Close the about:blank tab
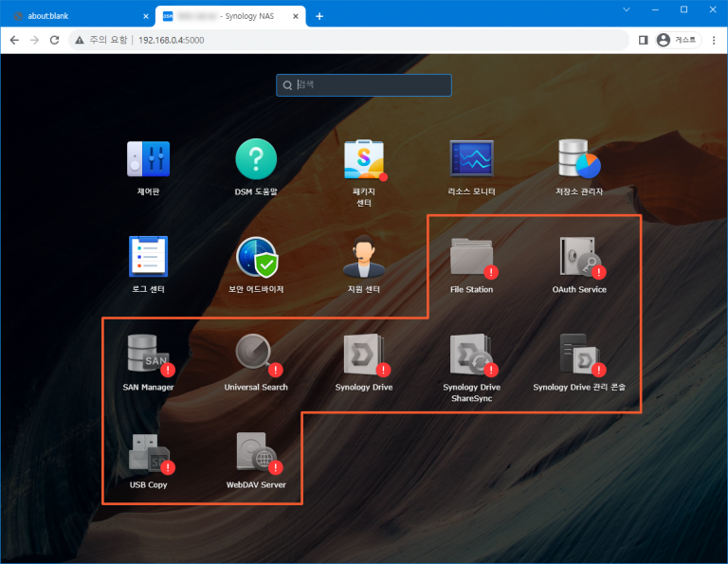 146,16
